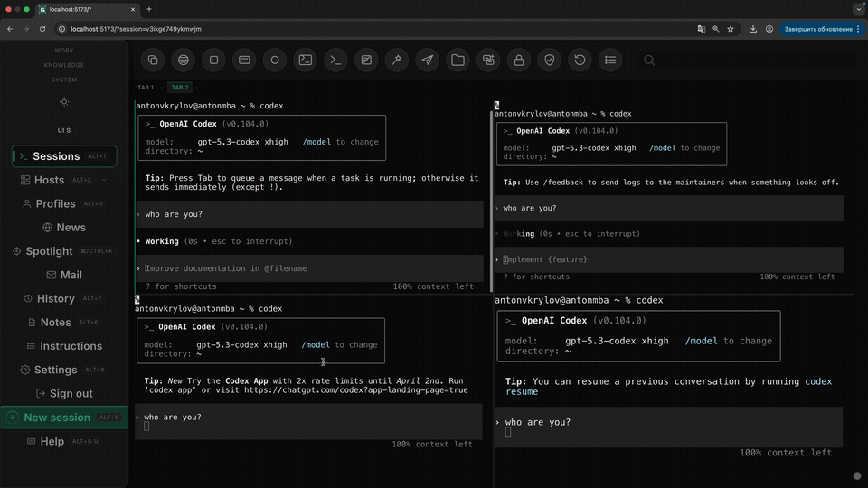
Task: Click the New session button
Action: tap(64, 418)
